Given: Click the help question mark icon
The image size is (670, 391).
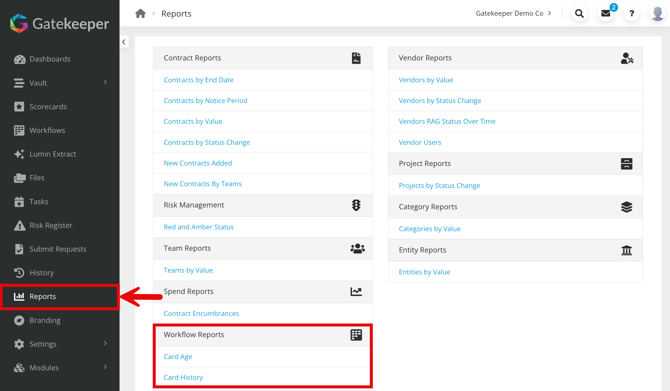Looking at the screenshot, I should [x=632, y=14].
